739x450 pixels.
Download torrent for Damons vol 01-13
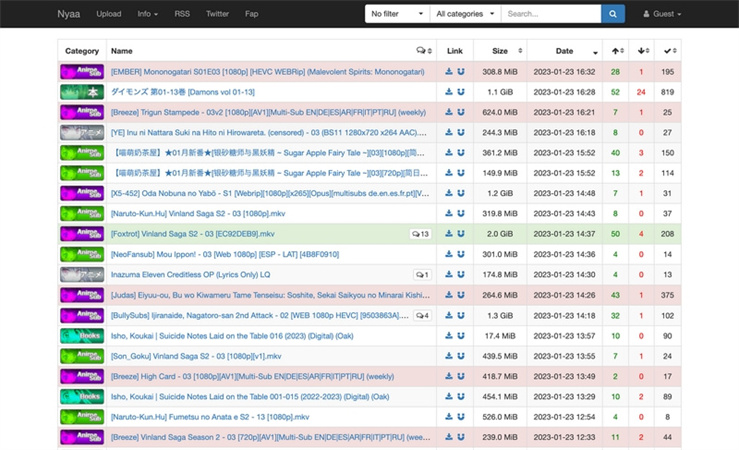click(449, 92)
